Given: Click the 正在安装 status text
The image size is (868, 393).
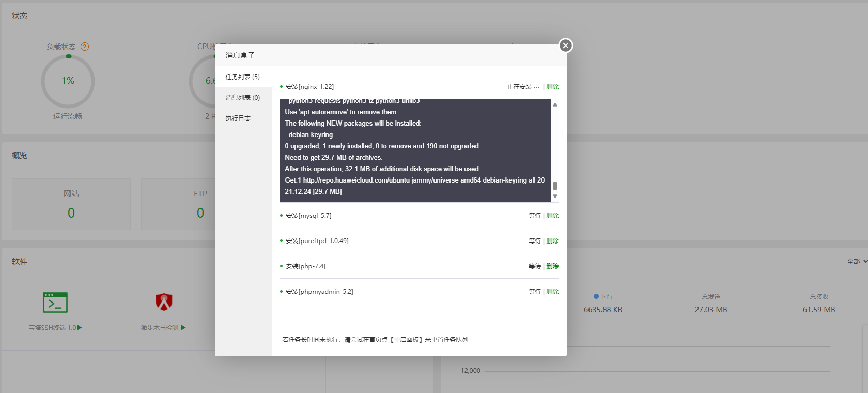Looking at the screenshot, I should point(523,87).
